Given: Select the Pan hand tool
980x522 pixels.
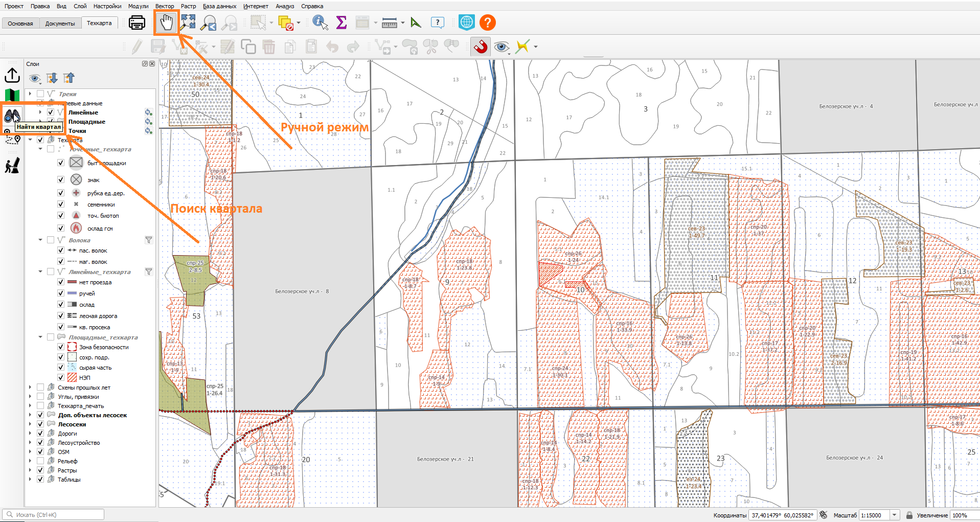Looking at the screenshot, I should pyautogui.click(x=167, y=22).
